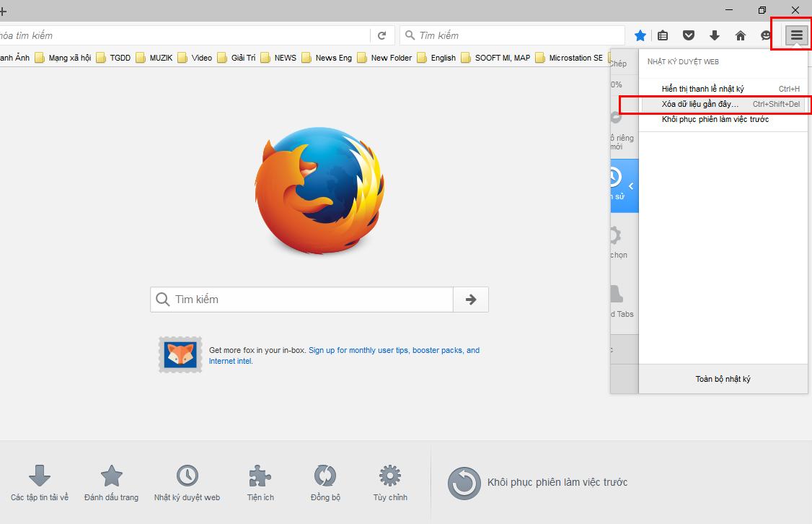Open Video bookmark folder
Viewport: 812px width, 524px height.
click(x=195, y=58)
